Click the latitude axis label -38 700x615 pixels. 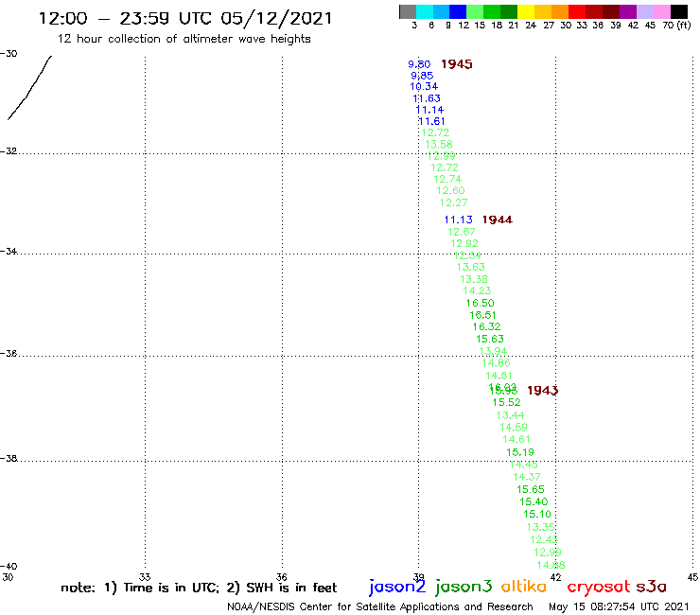tap(9, 459)
